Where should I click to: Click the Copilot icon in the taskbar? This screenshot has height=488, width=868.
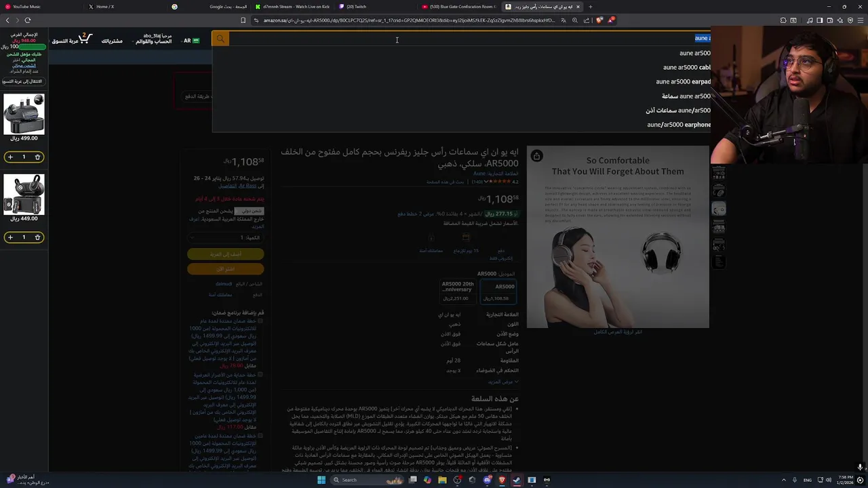click(427, 480)
